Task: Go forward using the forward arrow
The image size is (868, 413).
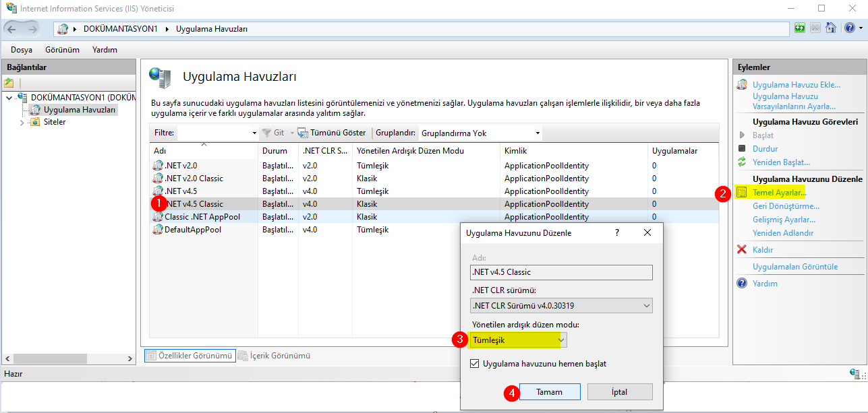Action: click(x=32, y=28)
